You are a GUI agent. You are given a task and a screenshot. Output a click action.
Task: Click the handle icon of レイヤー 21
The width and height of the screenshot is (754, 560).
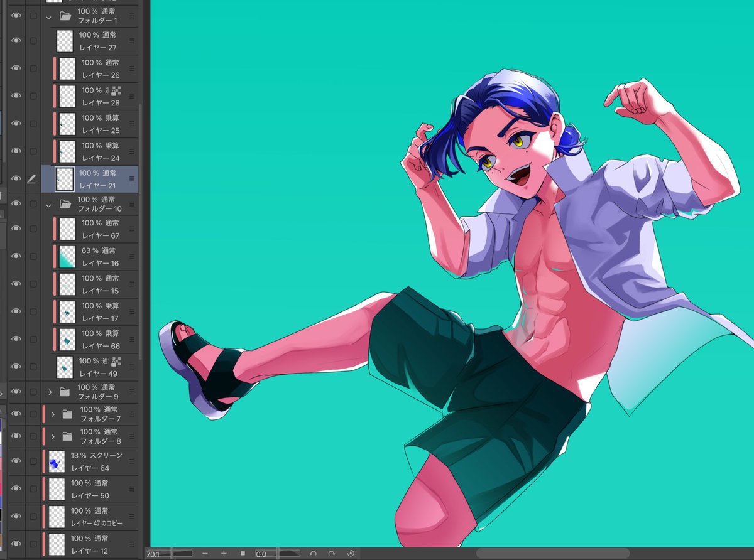[x=132, y=179]
